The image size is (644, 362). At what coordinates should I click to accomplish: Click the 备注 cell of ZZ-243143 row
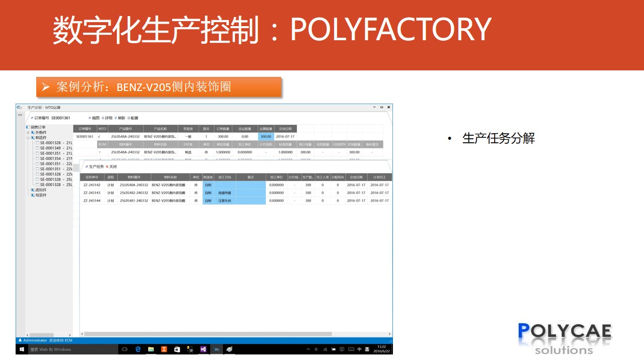pos(251,193)
